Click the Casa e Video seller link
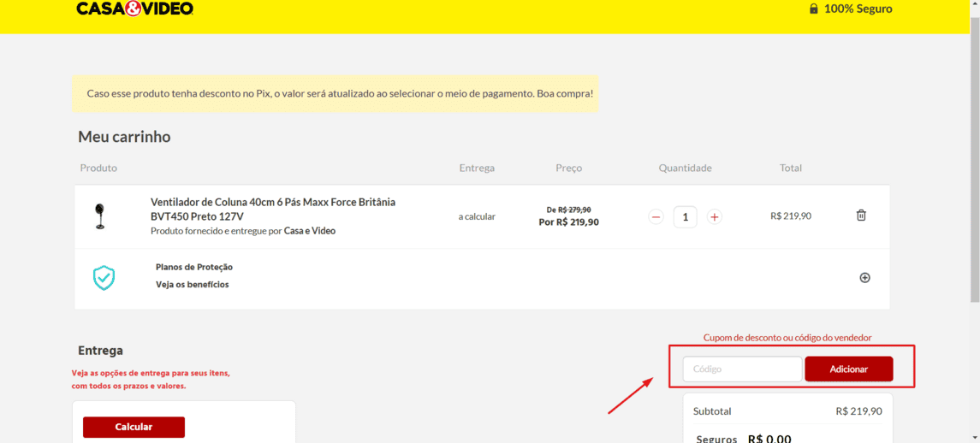The width and height of the screenshot is (980, 443). tap(309, 231)
